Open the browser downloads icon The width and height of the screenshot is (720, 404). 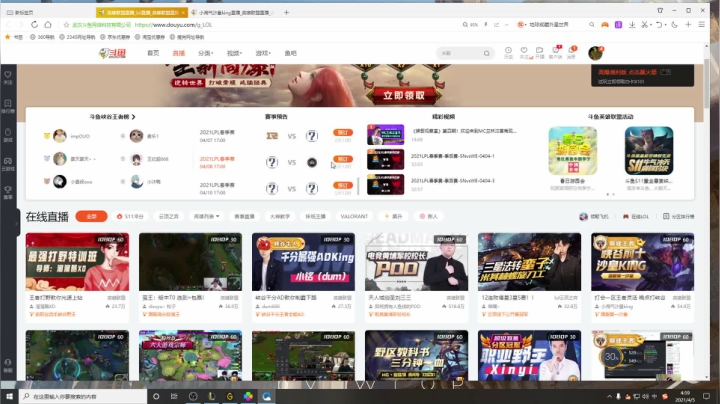point(632,24)
